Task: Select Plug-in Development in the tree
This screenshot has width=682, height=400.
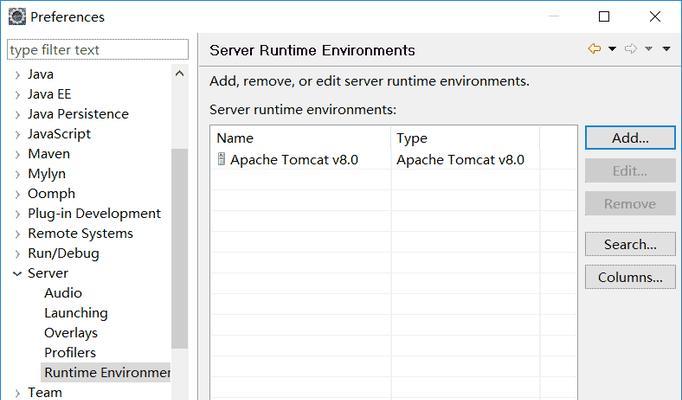Action: click(x=94, y=213)
